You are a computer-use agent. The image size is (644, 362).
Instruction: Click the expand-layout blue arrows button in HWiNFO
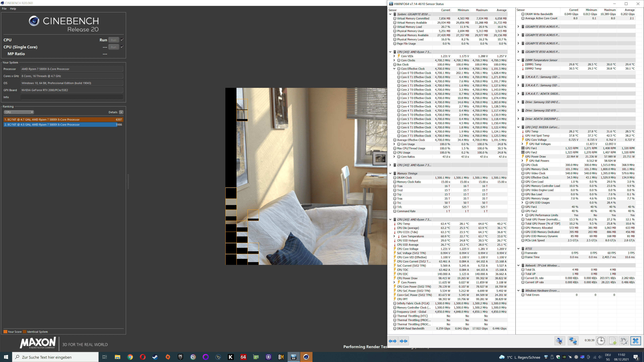[x=392, y=341]
